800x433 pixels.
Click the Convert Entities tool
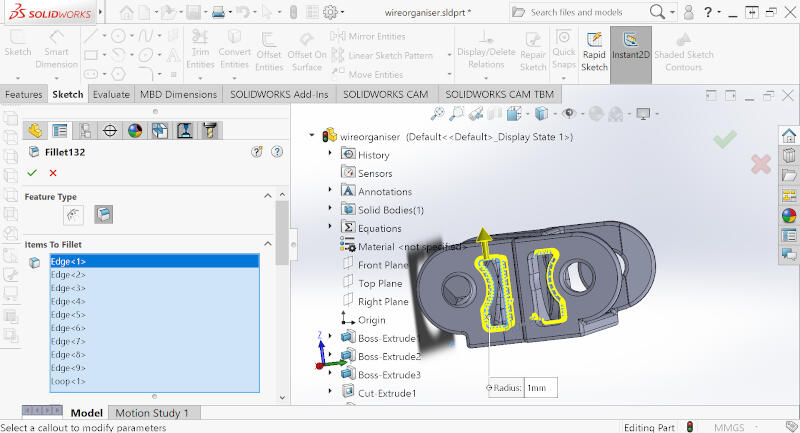tap(234, 50)
